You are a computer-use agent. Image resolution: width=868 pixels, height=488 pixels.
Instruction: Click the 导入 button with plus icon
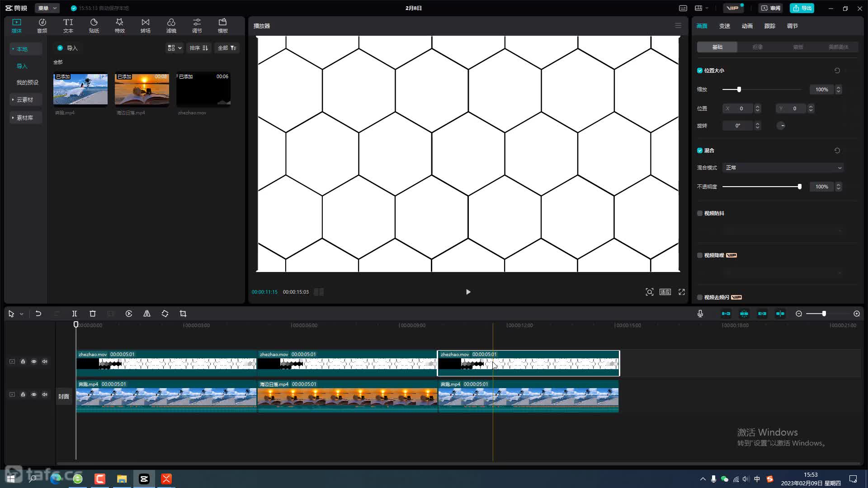pos(67,48)
